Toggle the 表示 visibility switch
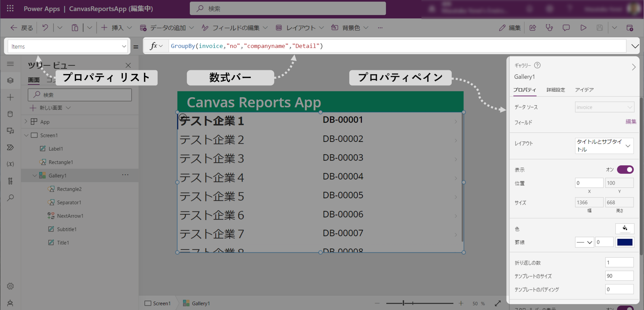 click(625, 169)
